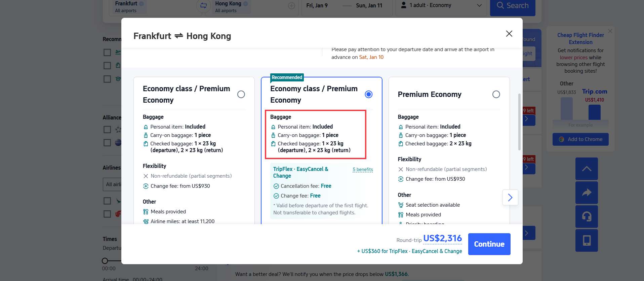644x281 pixels.
Task: Click the Fri, Jan 9 departure date field
Action: (x=316, y=5)
